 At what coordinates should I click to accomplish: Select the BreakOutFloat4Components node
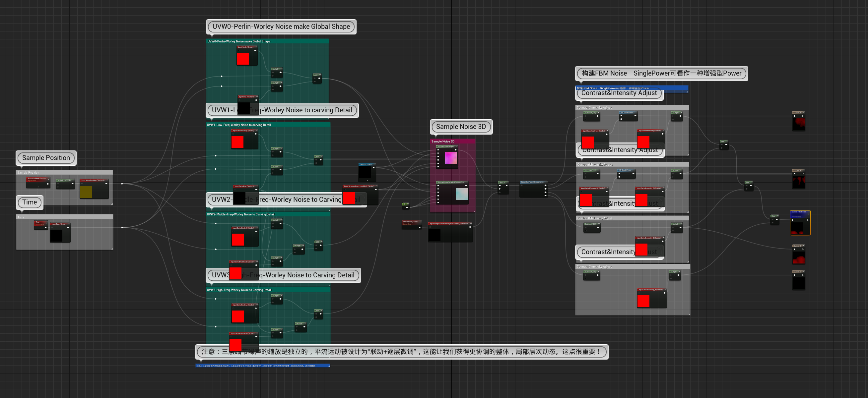click(532, 182)
